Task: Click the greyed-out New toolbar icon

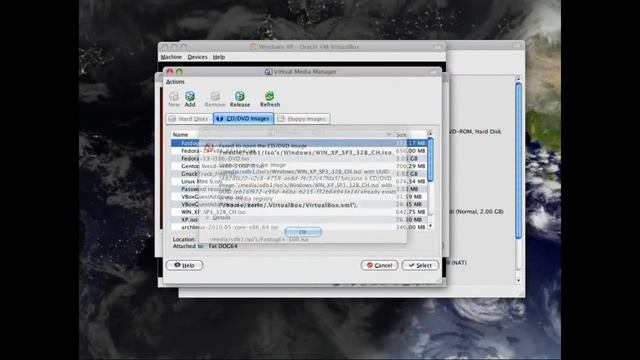Action: pos(174,99)
